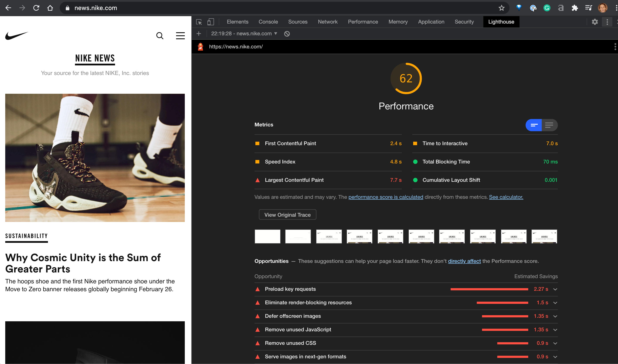Open the 'performance score is calculated' link
The height and width of the screenshot is (364, 618).
pos(386,197)
